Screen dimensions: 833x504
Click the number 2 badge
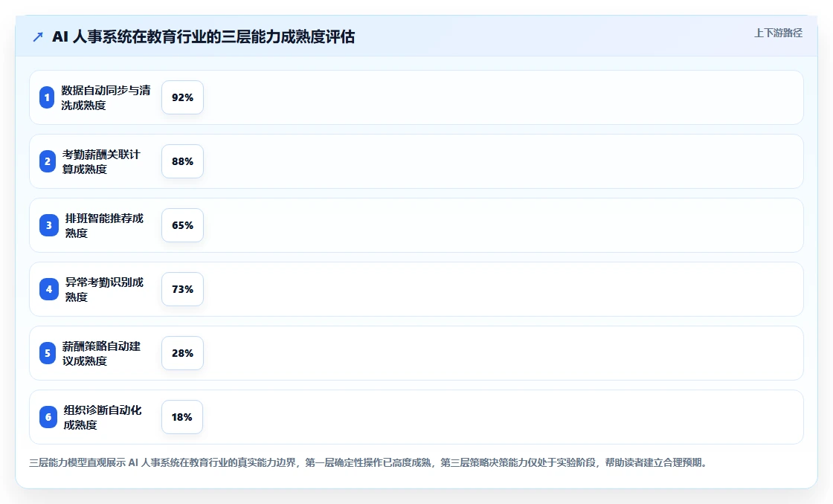(x=48, y=161)
